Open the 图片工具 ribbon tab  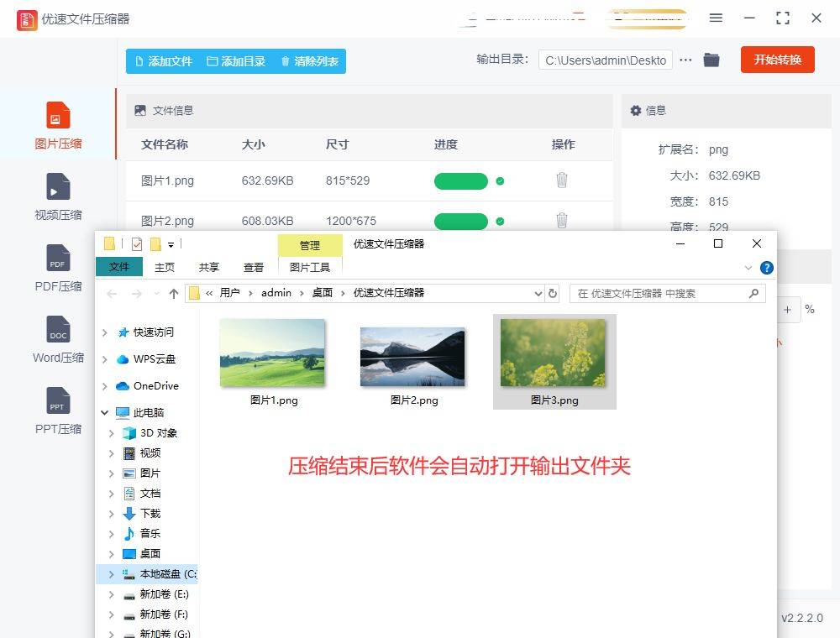312,267
